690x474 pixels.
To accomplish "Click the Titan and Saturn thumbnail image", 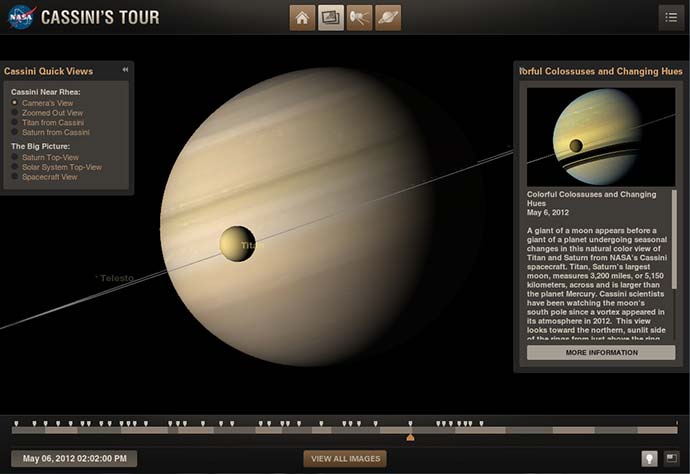I will (601, 137).
